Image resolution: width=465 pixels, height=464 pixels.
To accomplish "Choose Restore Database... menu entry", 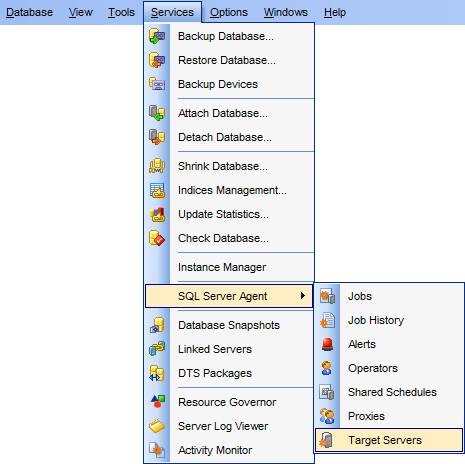I will pyautogui.click(x=229, y=60).
